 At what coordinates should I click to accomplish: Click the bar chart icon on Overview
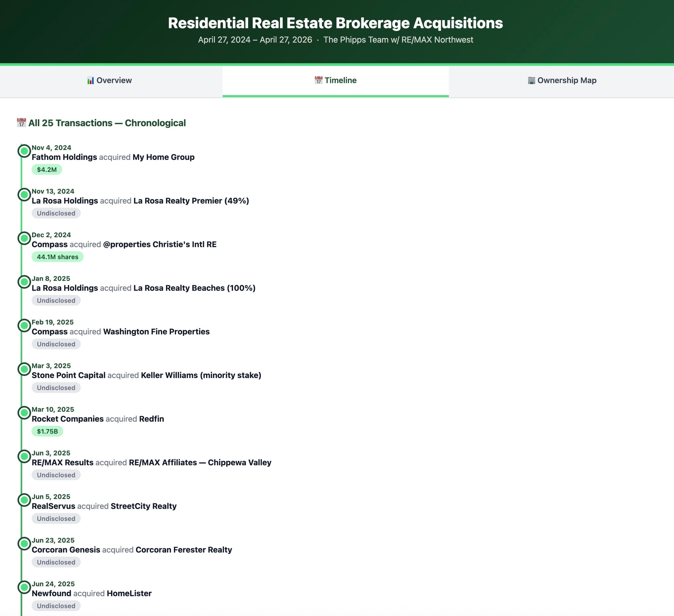[90, 81]
